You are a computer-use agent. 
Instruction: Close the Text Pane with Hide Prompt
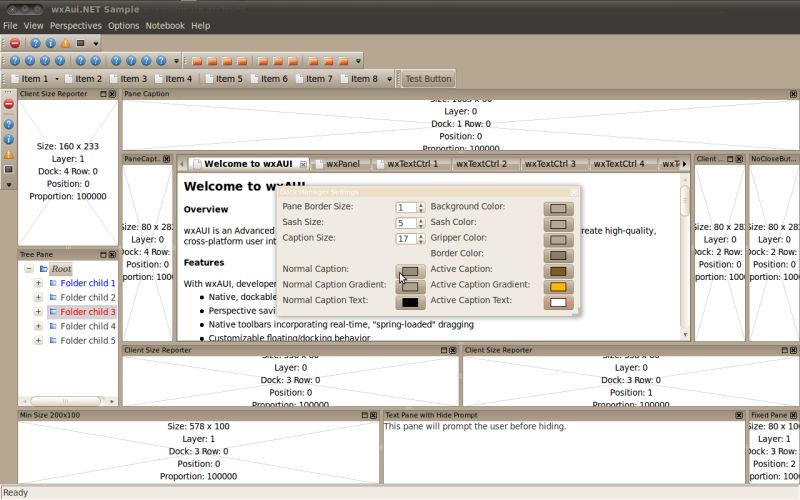739,415
